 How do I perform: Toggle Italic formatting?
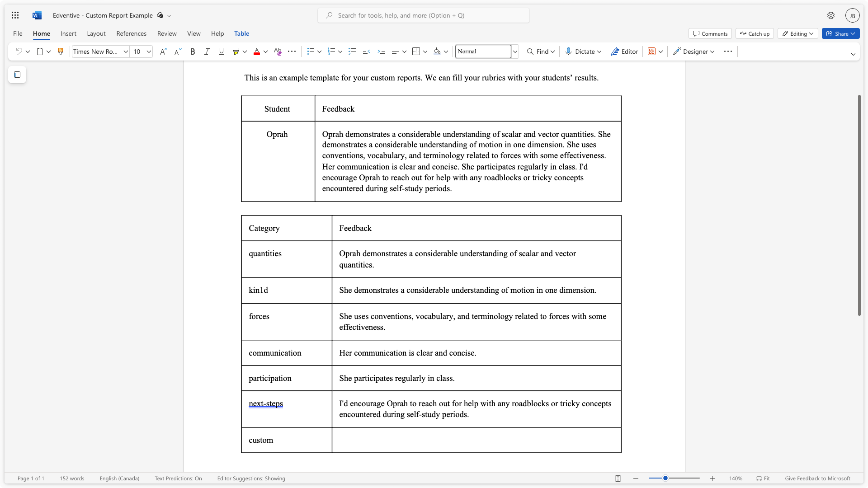tap(207, 52)
